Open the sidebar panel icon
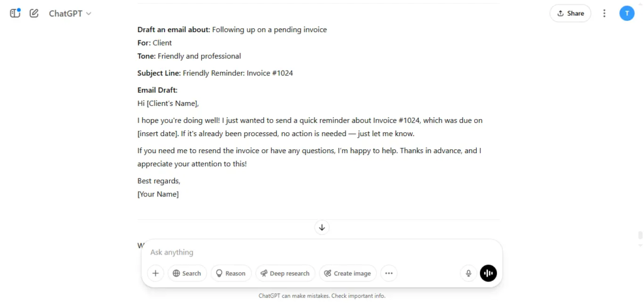This screenshot has width=644, height=303. pyautogui.click(x=15, y=13)
